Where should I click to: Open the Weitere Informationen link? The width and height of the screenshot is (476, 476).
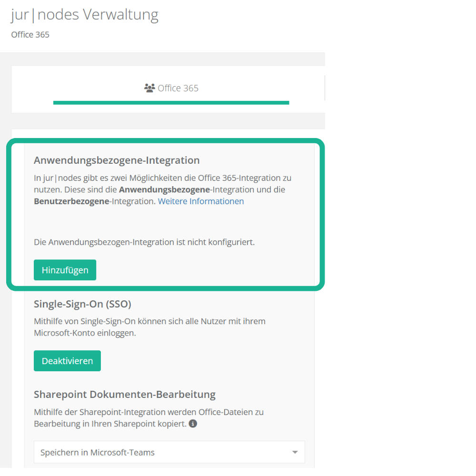point(201,201)
